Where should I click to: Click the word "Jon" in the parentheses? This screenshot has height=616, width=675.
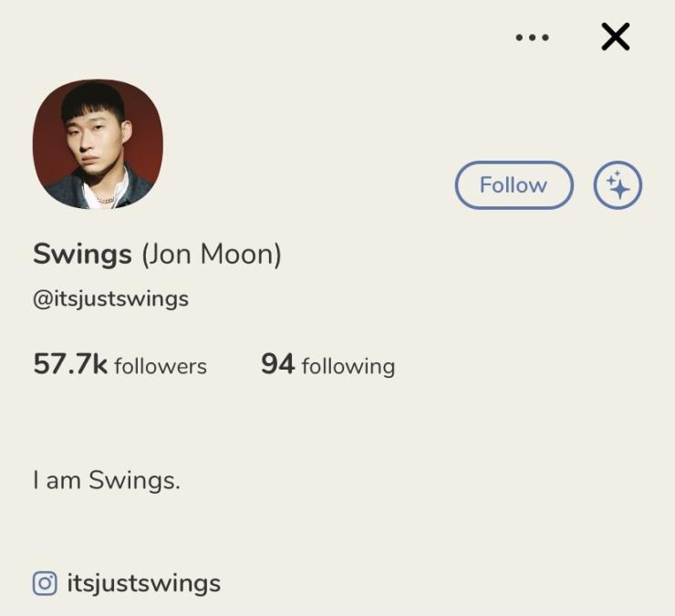[x=167, y=254]
